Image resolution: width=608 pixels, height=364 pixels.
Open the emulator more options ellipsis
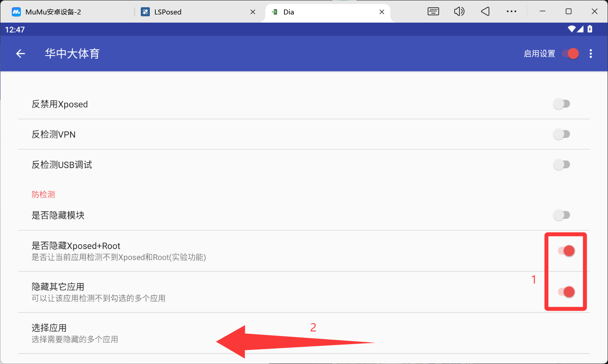[x=511, y=12]
